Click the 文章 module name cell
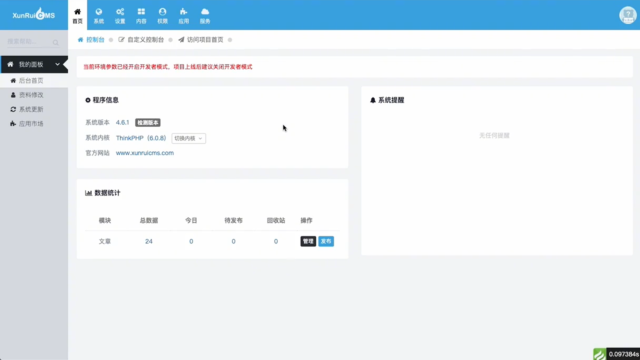This screenshot has width=640, height=360. pyautogui.click(x=105, y=241)
